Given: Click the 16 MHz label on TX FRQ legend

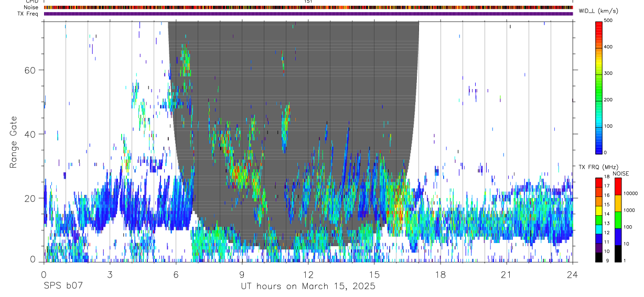Looking at the screenshot, I should [x=606, y=196].
